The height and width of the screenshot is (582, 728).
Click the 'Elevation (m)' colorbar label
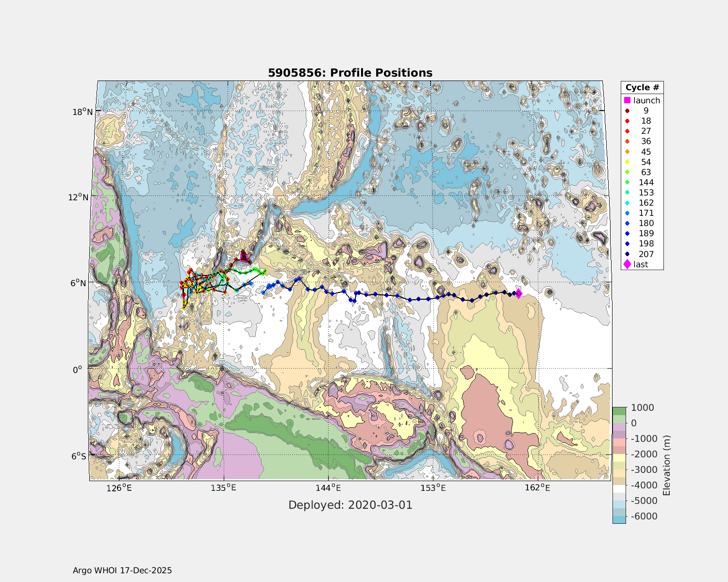click(666, 465)
